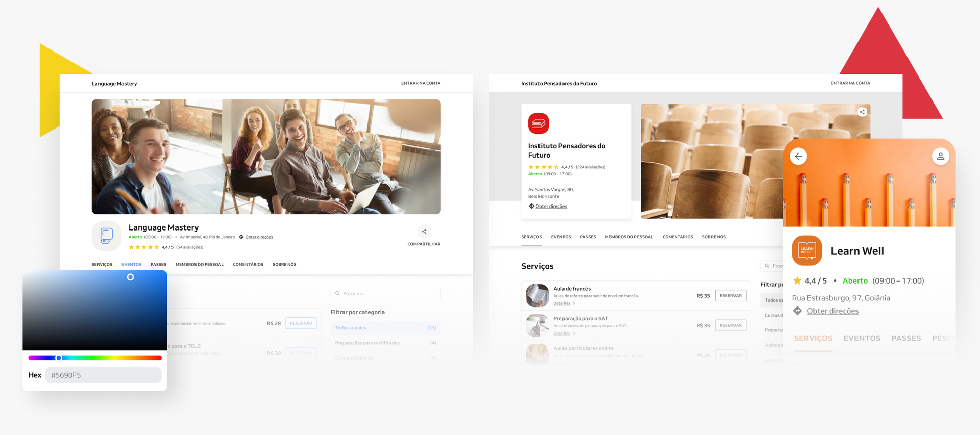This screenshot has width=980, height=435.
Task: Click RESERVAR for Aulas particulares online
Action: [730, 355]
